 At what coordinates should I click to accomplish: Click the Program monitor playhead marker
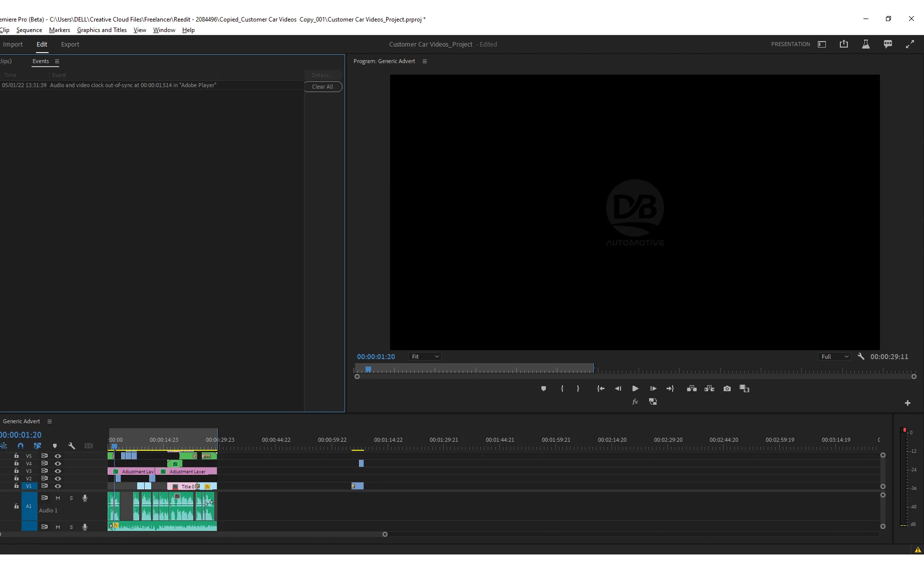368,369
